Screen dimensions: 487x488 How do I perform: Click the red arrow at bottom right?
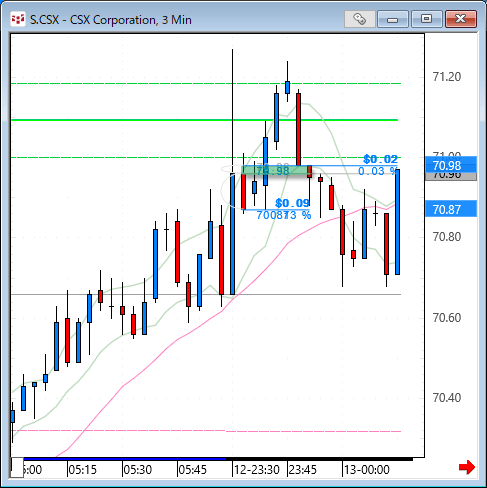tap(467, 467)
